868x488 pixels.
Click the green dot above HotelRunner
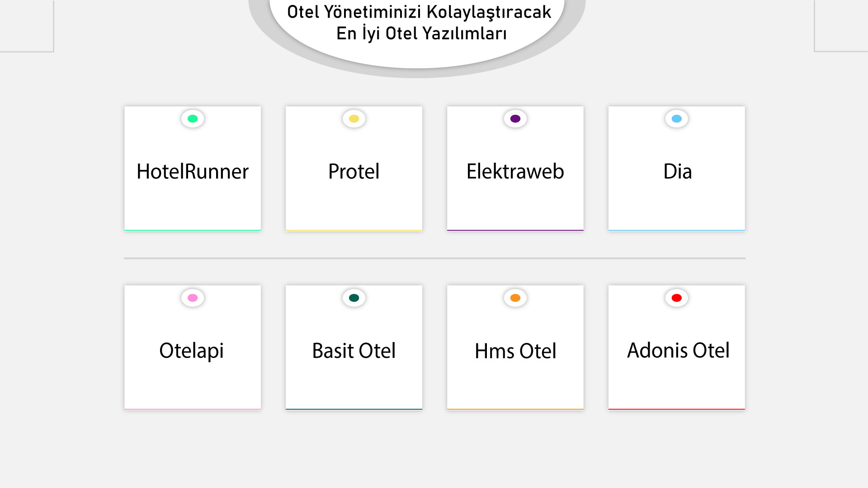point(193,119)
